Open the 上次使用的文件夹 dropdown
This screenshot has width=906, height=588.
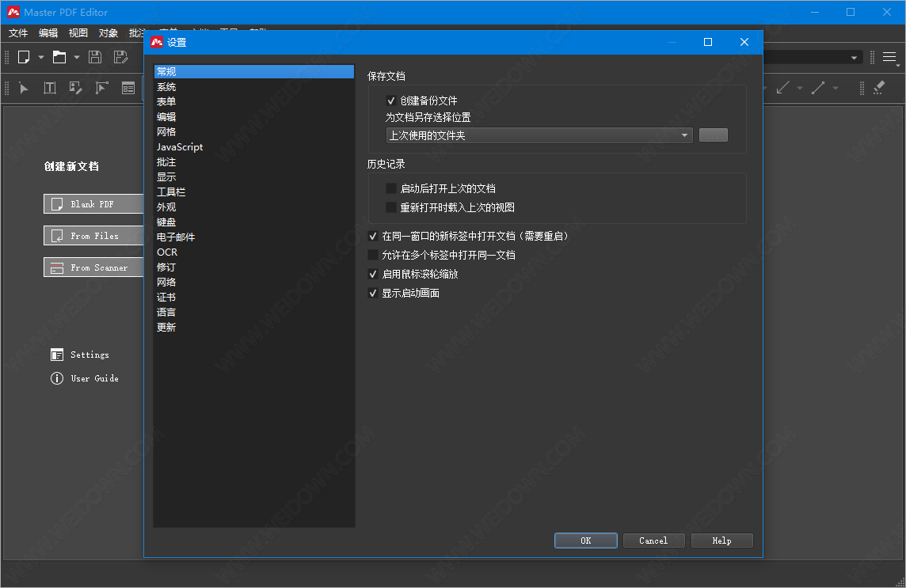(x=539, y=135)
